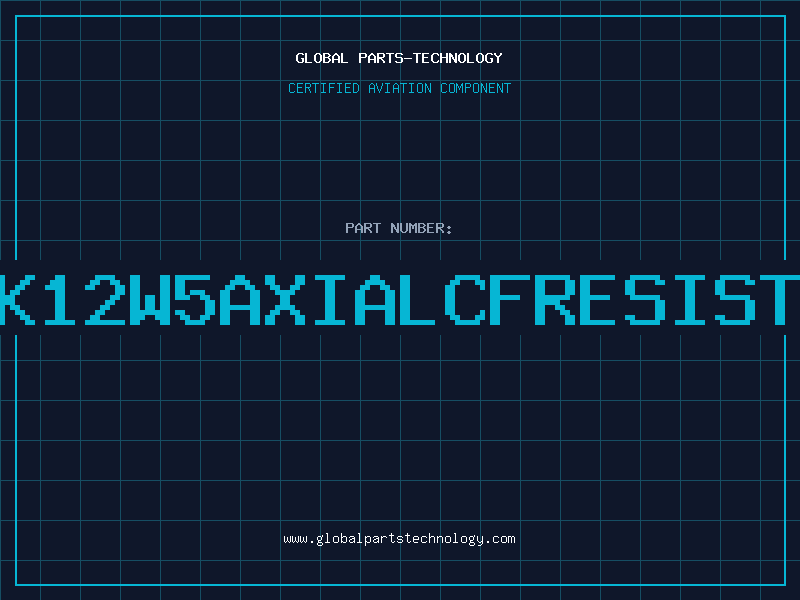Open the www.globalpartstechnology.com link
This screenshot has height=600, width=800.
pos(399,539)
